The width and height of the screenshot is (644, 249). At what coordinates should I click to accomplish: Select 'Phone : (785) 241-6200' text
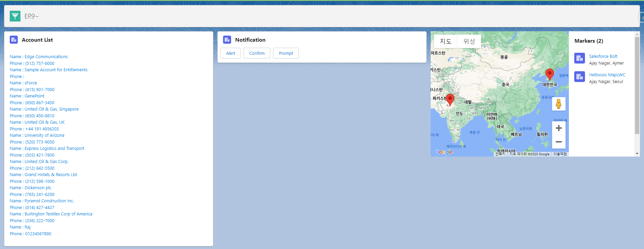click(32, 194)
